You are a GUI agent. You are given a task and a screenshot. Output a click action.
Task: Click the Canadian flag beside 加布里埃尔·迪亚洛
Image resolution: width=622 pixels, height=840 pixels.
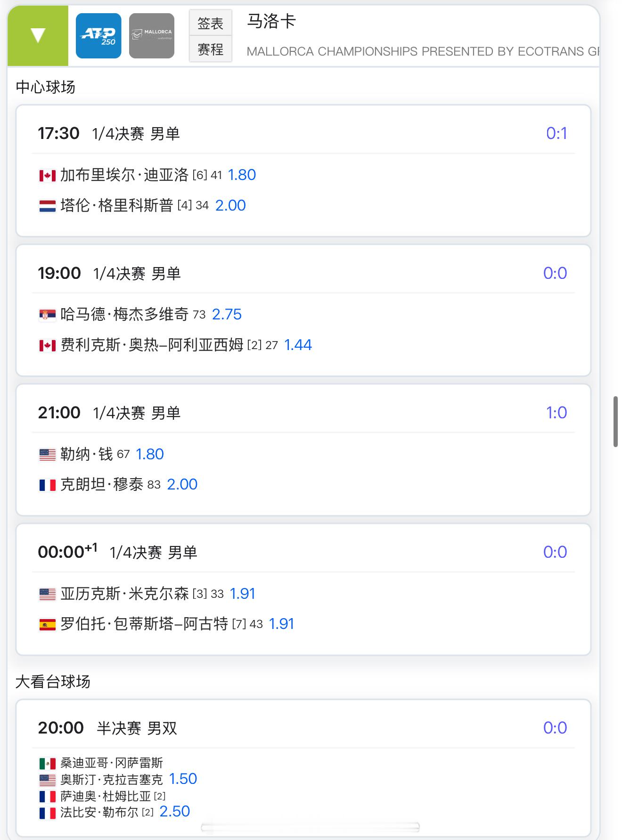pos(47,176)
